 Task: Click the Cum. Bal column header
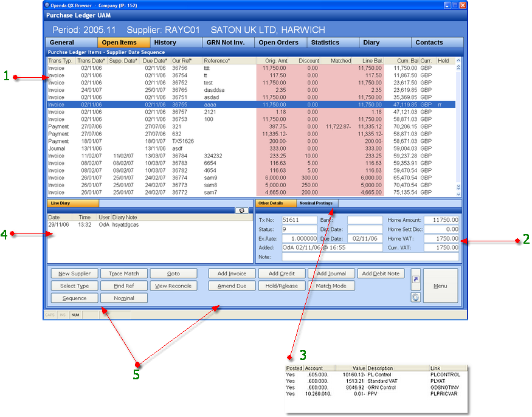tap(402, 61)
